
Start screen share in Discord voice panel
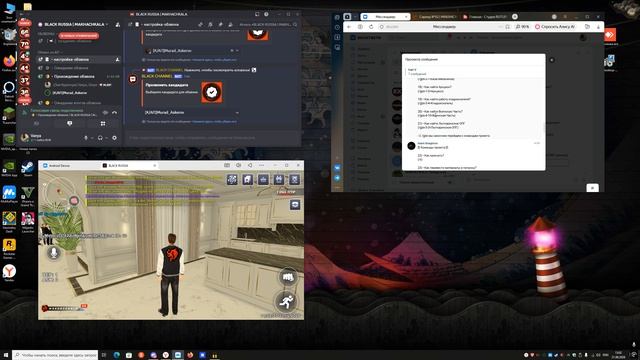click(69, 123)
